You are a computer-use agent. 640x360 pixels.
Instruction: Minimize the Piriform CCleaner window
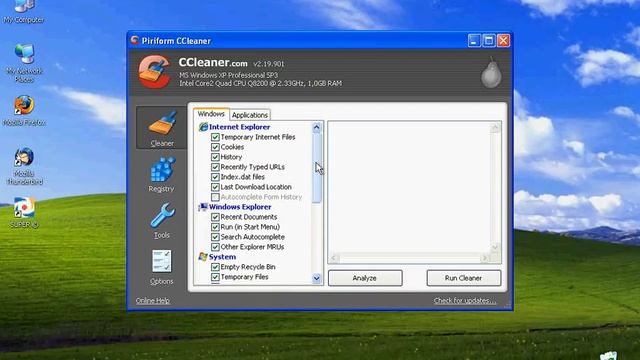tap(474, 40)
